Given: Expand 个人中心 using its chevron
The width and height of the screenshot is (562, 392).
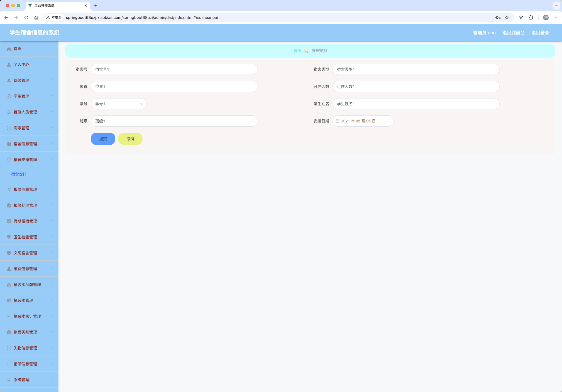Looking at the screenshot, I should [52, 64].
